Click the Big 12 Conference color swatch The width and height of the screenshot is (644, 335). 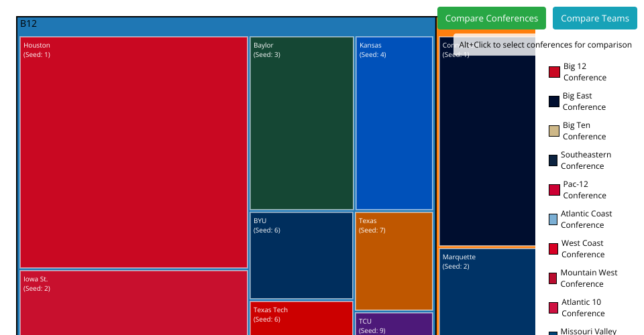[x=554, y=72]
